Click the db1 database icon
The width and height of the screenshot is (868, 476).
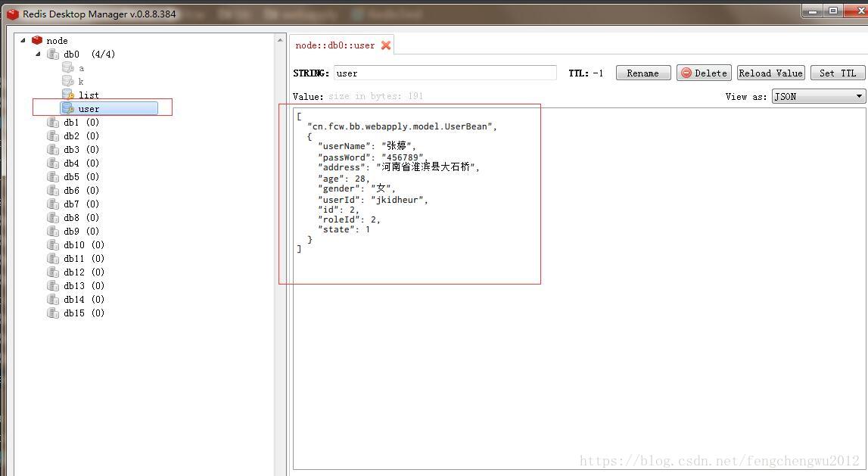click(53, 123)
